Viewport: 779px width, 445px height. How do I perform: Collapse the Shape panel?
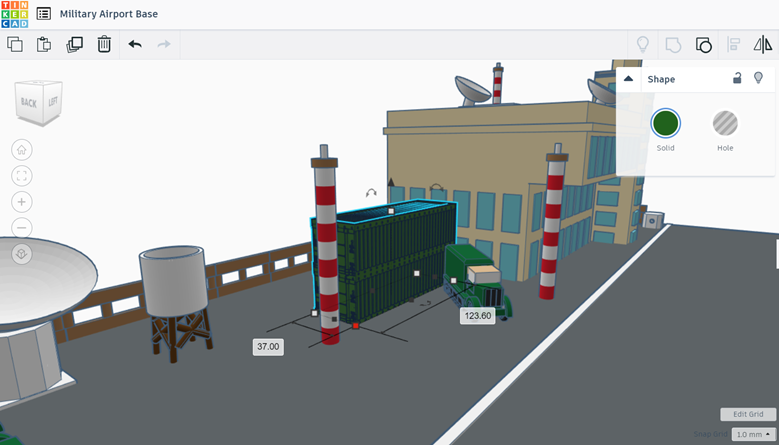(x=628, y=79)
